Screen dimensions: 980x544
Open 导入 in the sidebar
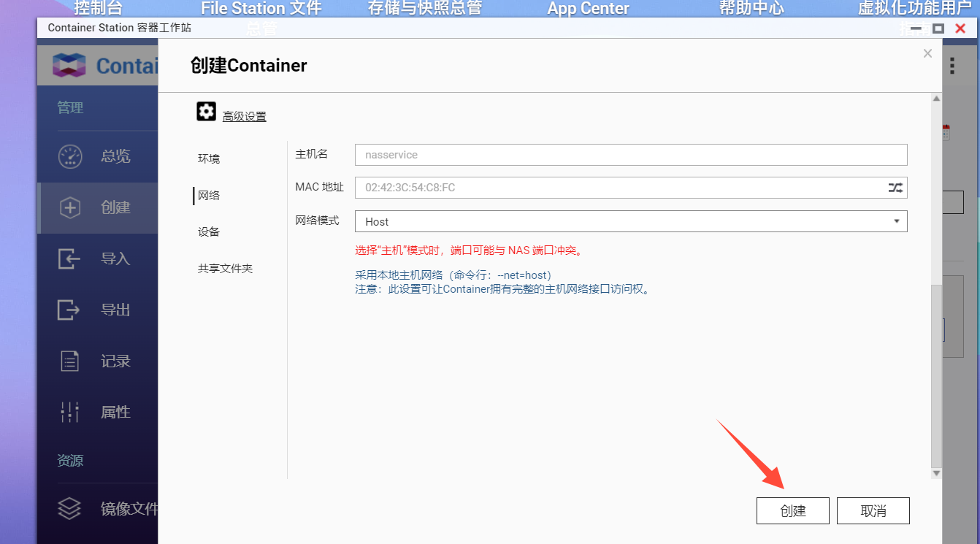pyautogui.click(x=98, y=258)
